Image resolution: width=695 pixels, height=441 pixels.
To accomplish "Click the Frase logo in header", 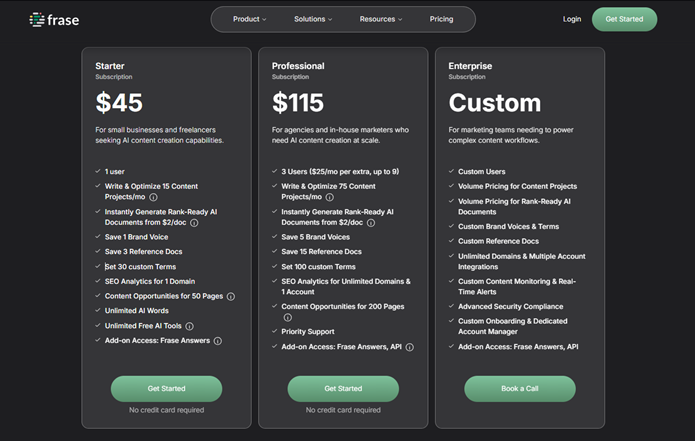I will click(x=55, y=19).
